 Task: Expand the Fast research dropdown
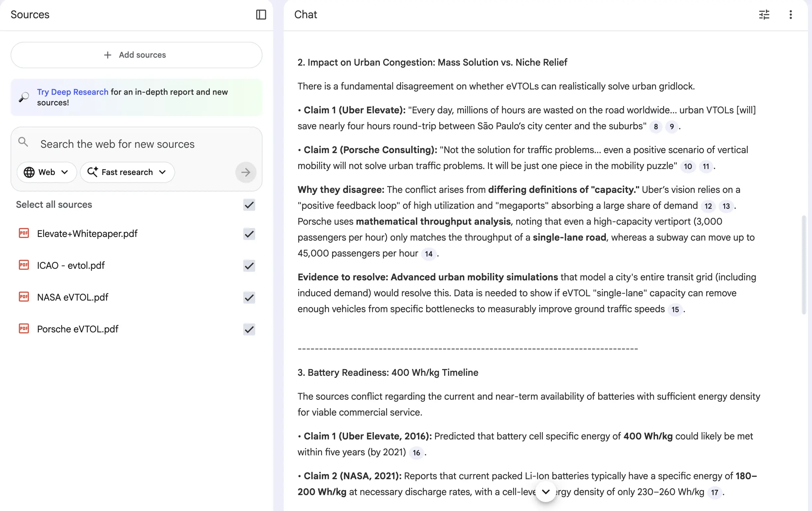point(127,172)
